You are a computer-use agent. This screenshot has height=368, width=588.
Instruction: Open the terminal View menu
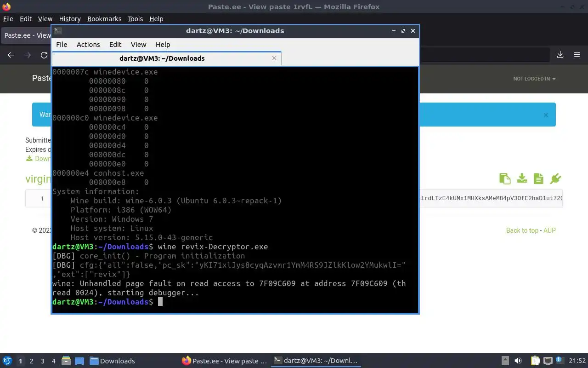click(x=138, y=44)
